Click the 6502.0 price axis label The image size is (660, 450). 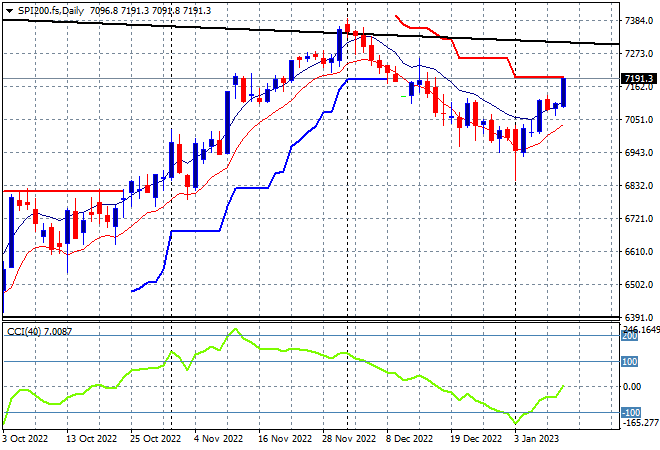click(639, 285)
